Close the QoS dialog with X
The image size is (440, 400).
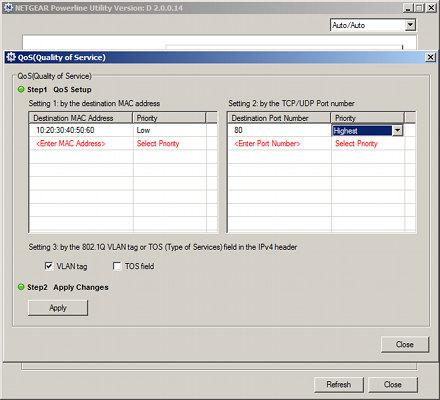430,57
